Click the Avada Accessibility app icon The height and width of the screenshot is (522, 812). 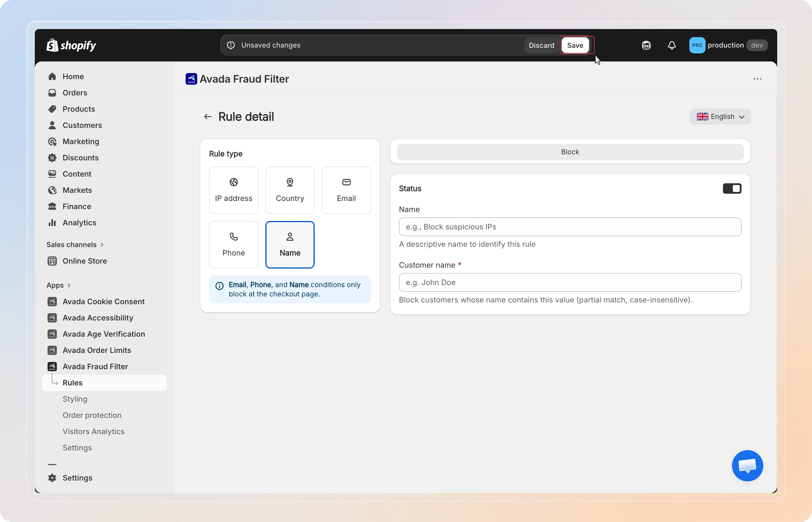[x=52, y=318]
